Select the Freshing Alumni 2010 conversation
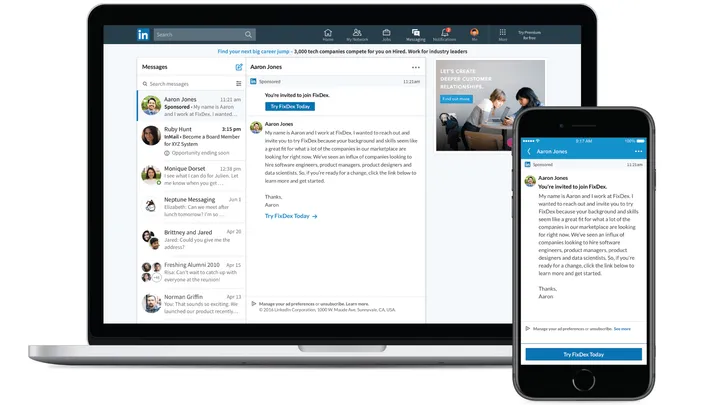 click(191, 272)
